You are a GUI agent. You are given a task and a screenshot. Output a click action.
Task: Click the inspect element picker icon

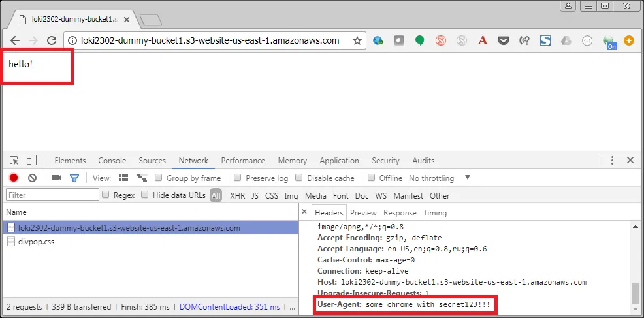click(14, 161)
